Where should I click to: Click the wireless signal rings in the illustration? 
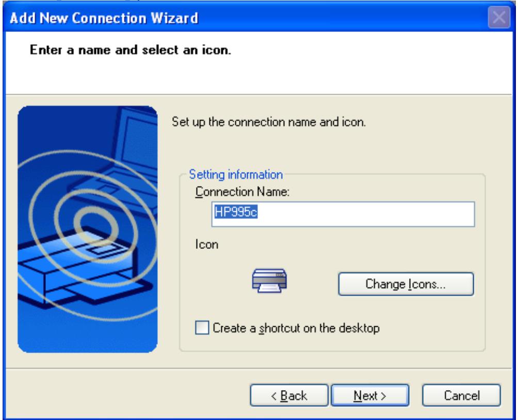click(x=77, y=222)
